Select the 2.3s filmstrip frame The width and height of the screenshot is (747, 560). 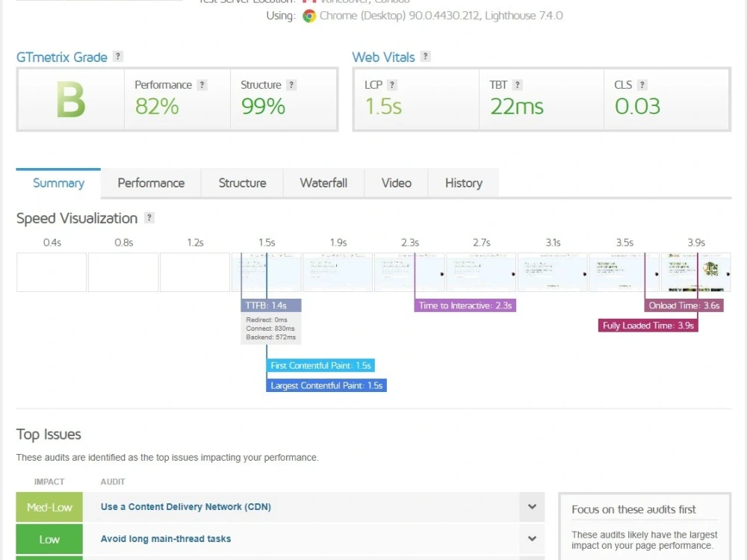(409, 272)
